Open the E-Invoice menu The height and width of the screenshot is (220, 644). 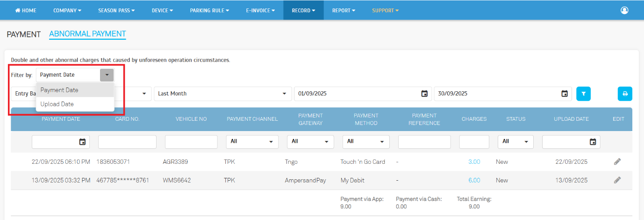(260, 10)
